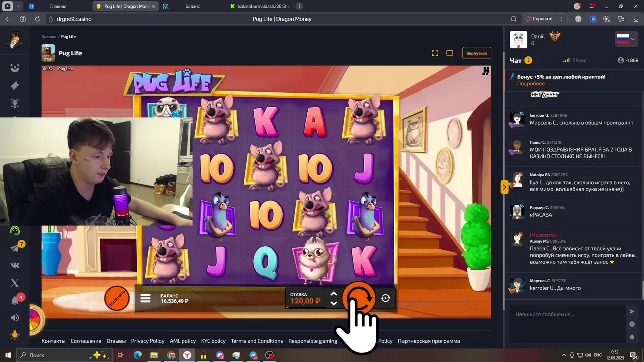This screenshot has height=362, width=644.
Task: Open Windows Start menu
Action: point(8,355)
